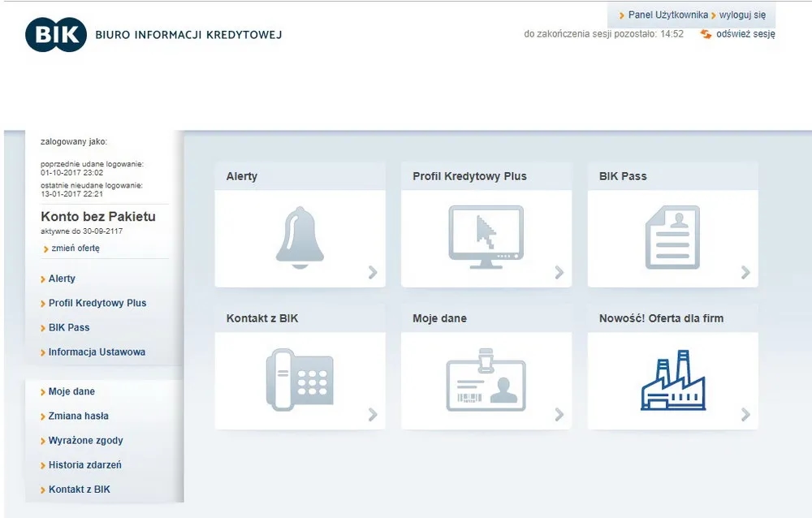Click the Nowość! Oferta dla firm tile header
Screen dimensions: 812x518
pos(661,318)
